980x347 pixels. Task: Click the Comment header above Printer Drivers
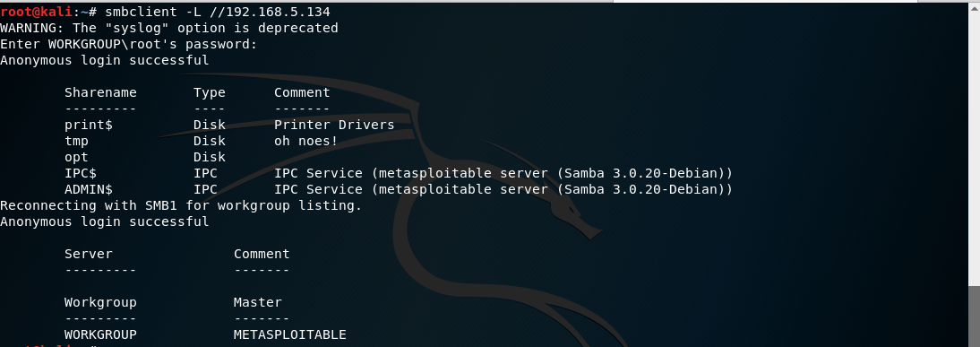point(302,92)
